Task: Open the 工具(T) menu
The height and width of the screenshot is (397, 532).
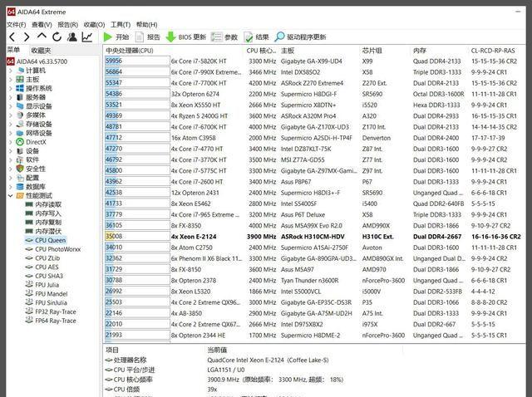Action: [121, 24]
